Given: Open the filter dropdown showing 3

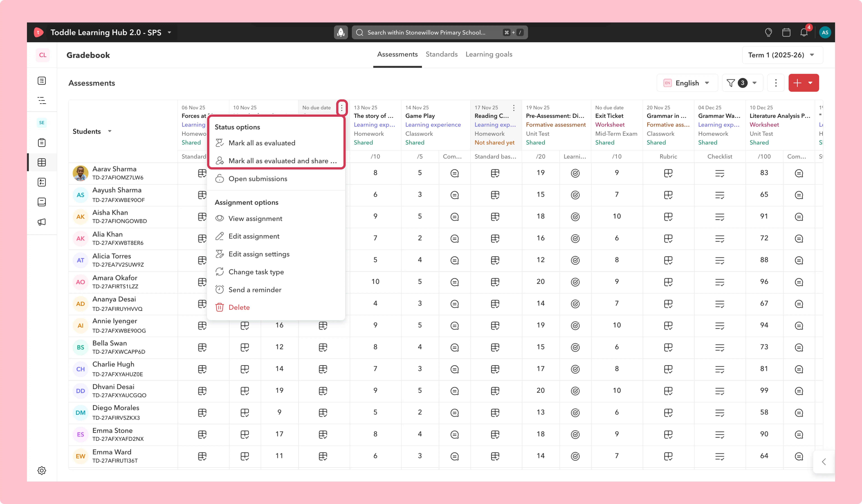Looking at the screenshot, I should pyautogui.click(x=742, y=83).
